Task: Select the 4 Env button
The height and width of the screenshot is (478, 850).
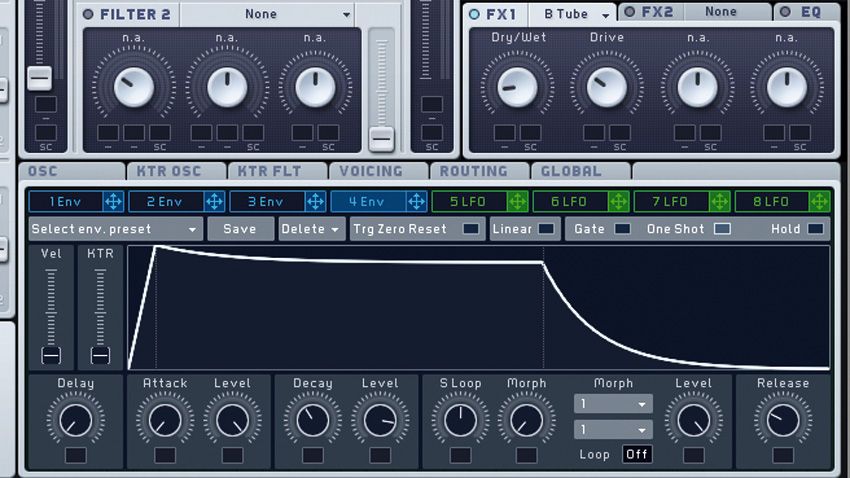Action: [x=368, y=202]
